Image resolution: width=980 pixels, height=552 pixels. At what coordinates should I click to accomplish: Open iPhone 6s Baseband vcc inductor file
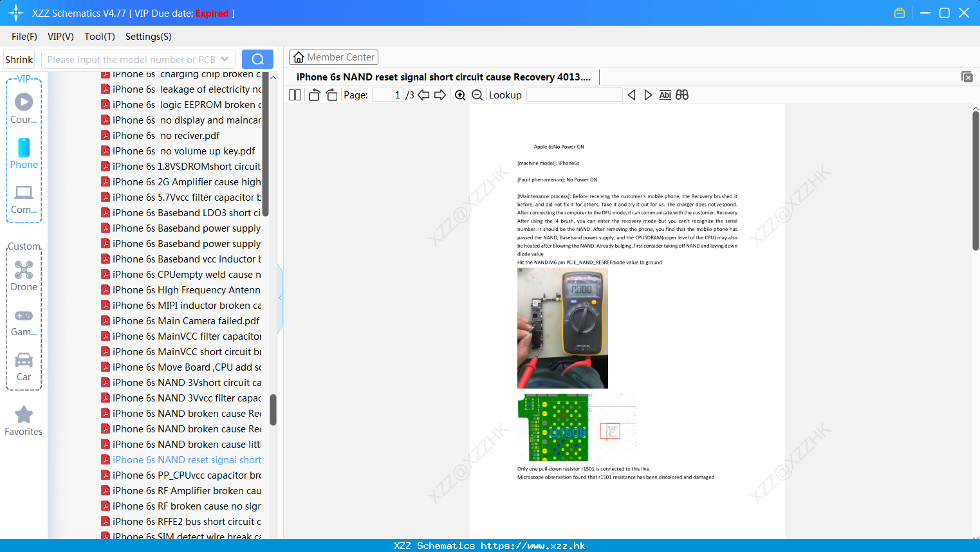click(181, 259)
